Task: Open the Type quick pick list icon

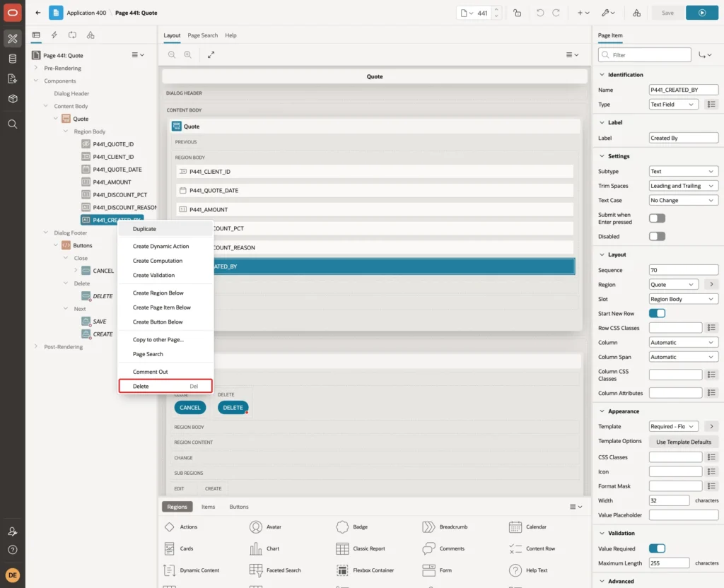Action: click(711, 105)
